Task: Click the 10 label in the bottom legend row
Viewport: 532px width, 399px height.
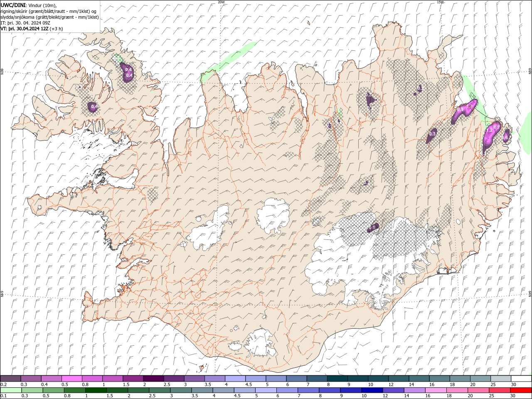Action: tap(364, 396)
